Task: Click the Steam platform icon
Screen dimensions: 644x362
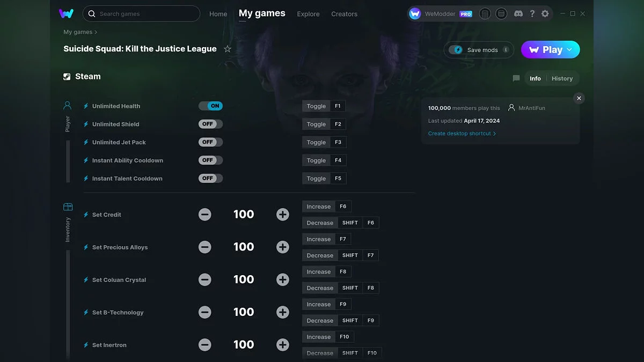Action: point(67,77)
